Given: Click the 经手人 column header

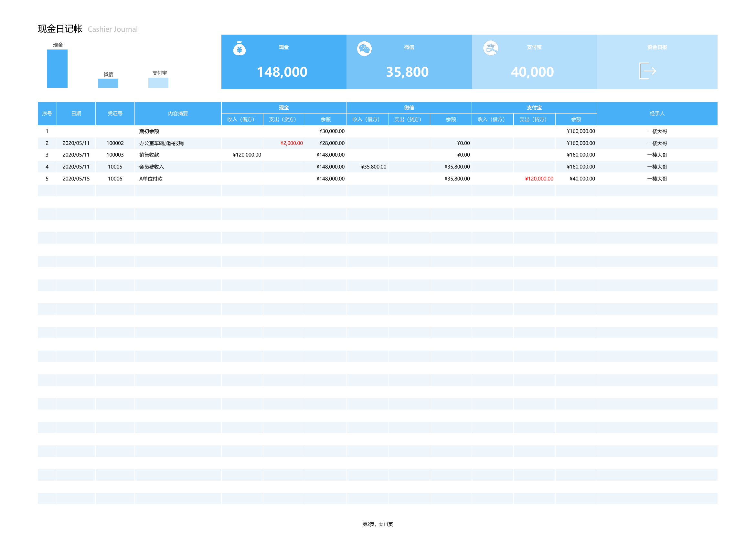Looking at the screenshot, I should pos(657,113).
